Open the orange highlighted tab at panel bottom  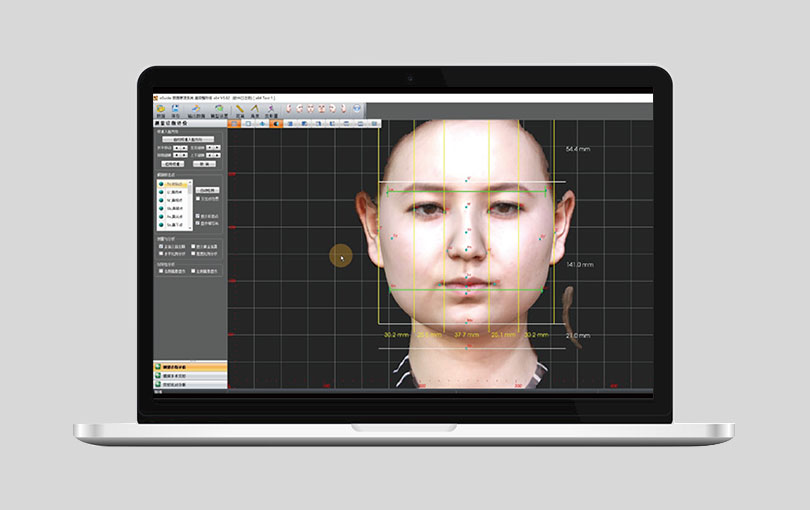(x=190, y=367)
